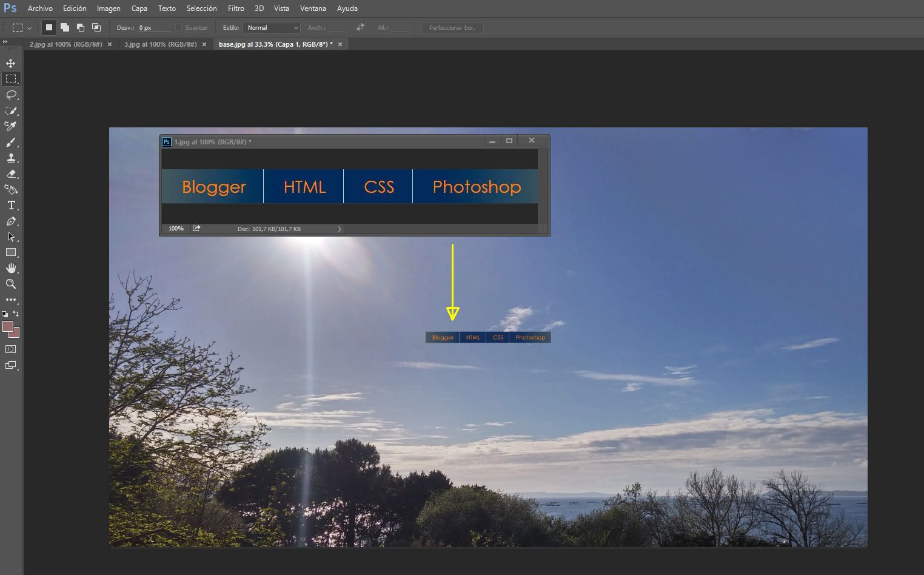Select the Eraser tool
924x575 pixels.
click(x=11, y=173)
